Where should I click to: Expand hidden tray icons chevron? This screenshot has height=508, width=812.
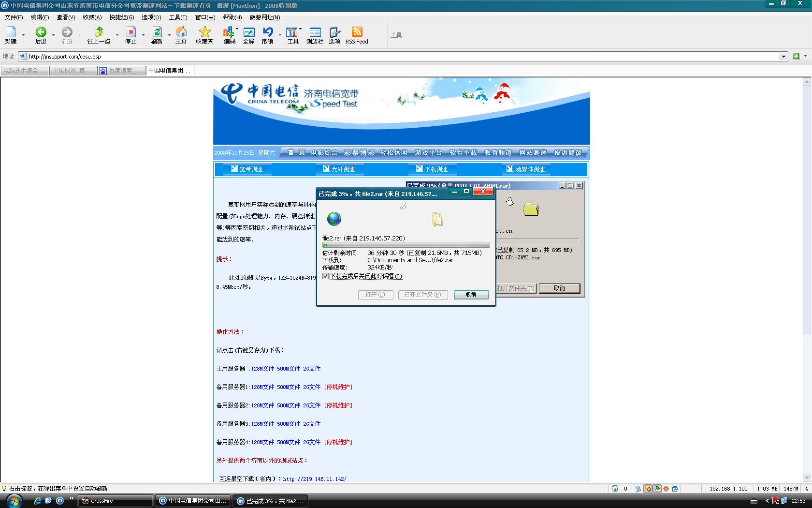[767, 501]
